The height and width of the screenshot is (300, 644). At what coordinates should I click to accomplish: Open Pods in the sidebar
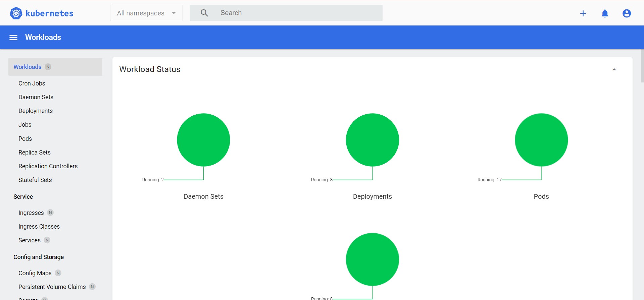(25, 138)
